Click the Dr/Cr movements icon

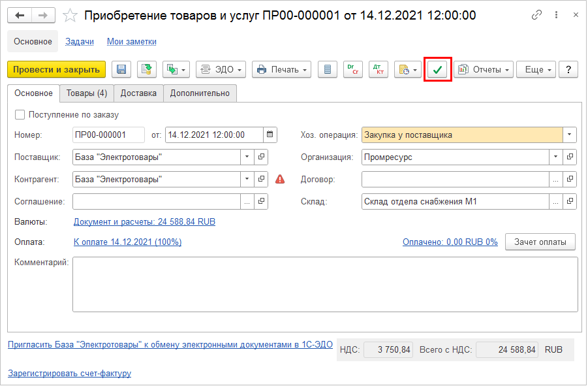pos(353,69)
